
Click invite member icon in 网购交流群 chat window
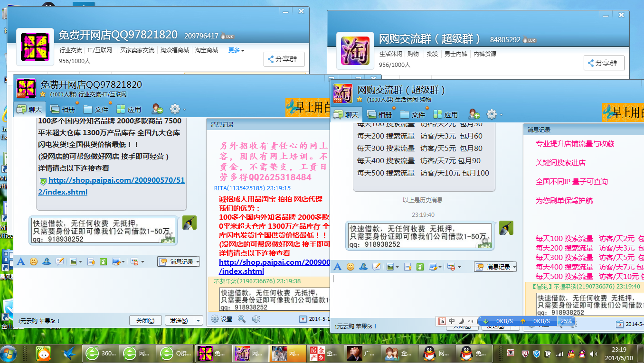pyautogui.click(x=474, y=114)
